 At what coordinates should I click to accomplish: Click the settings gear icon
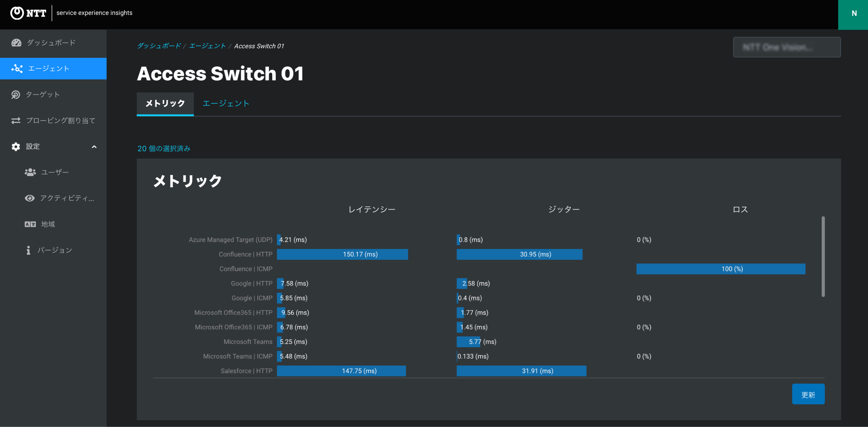point(16,146)
